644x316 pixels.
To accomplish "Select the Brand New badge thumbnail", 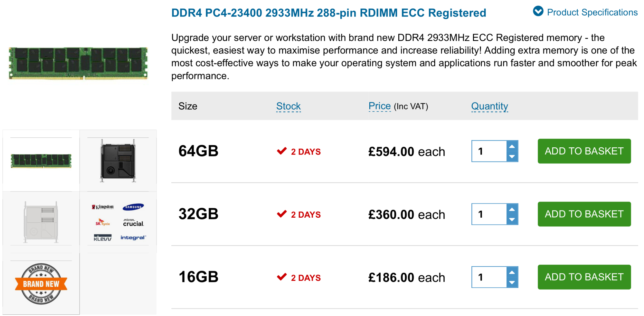I will [41, 284].
